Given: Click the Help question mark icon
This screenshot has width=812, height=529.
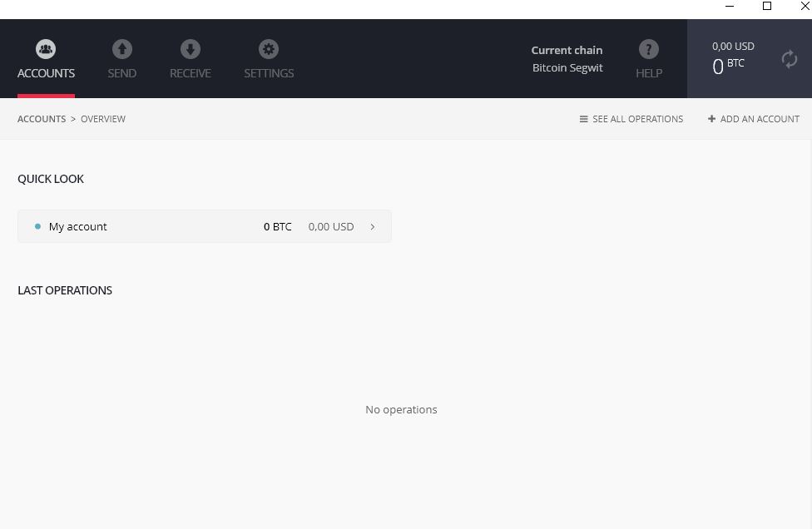Looking at the screenshot, I should pos(648,50).
